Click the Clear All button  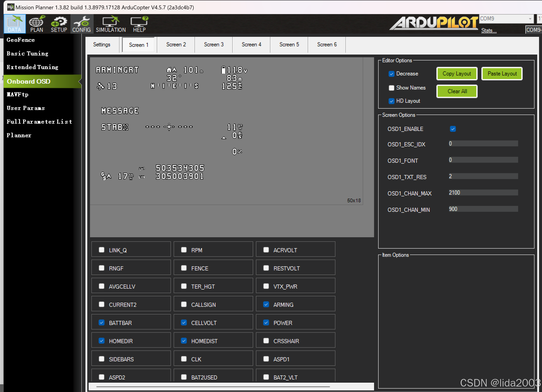tap(457, 91)
